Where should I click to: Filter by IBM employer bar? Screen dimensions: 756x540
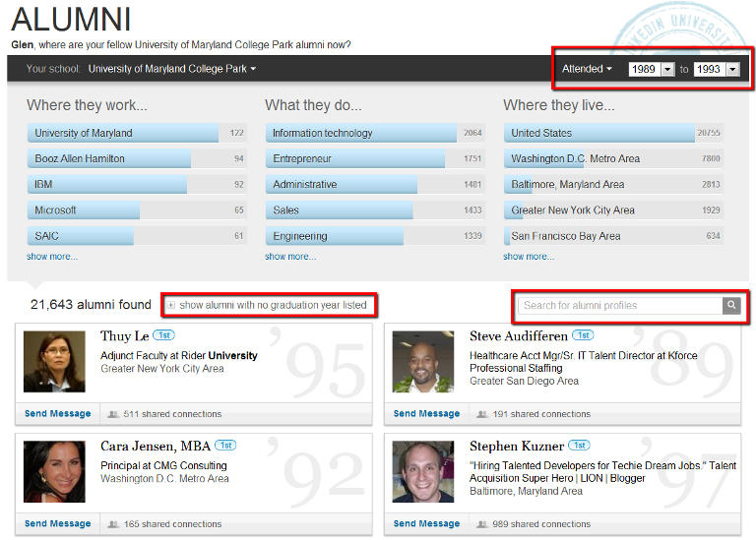click(137, 185)
